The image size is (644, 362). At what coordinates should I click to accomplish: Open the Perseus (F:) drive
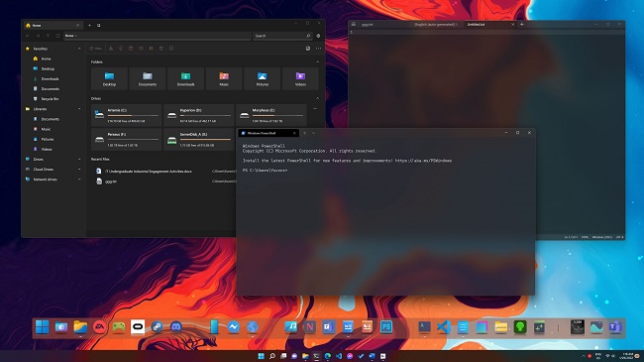click(x=127, y=140)
